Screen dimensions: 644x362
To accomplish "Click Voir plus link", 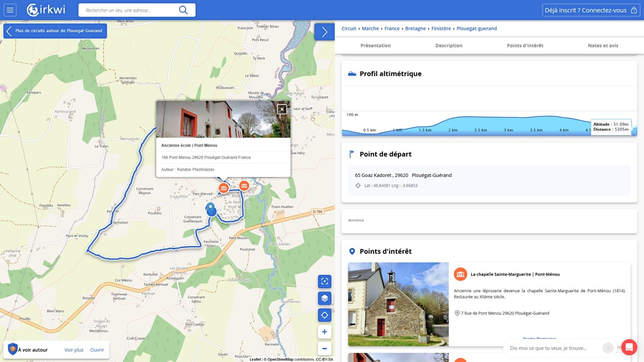I will [74, 350].
